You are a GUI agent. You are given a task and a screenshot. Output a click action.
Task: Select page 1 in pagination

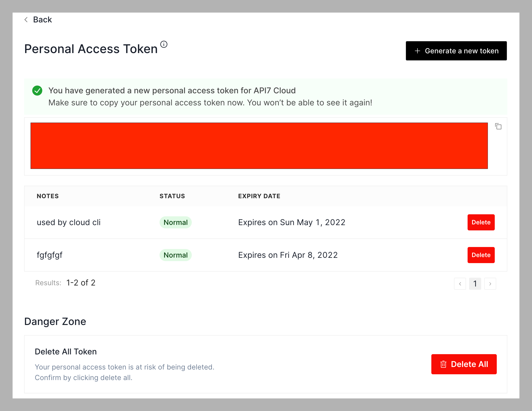[475, 284]
